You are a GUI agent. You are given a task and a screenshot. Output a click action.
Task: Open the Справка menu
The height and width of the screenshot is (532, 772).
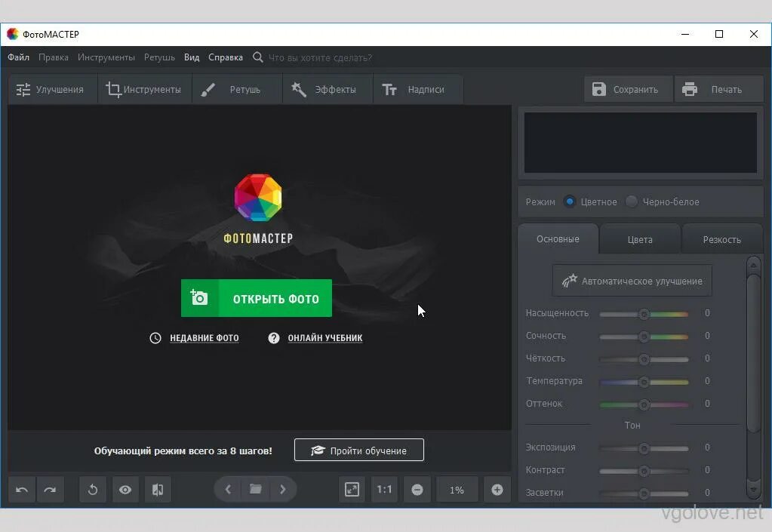click(226, 57)
